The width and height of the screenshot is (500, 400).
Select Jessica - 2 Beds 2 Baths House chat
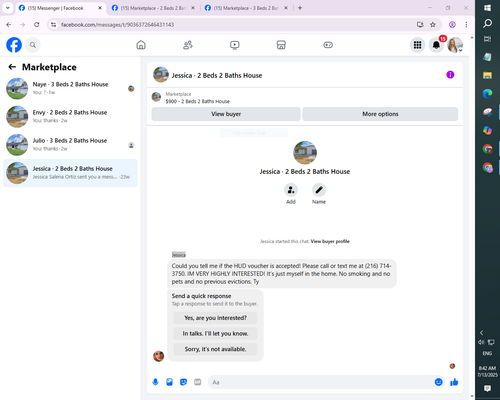tap(70, 173)
